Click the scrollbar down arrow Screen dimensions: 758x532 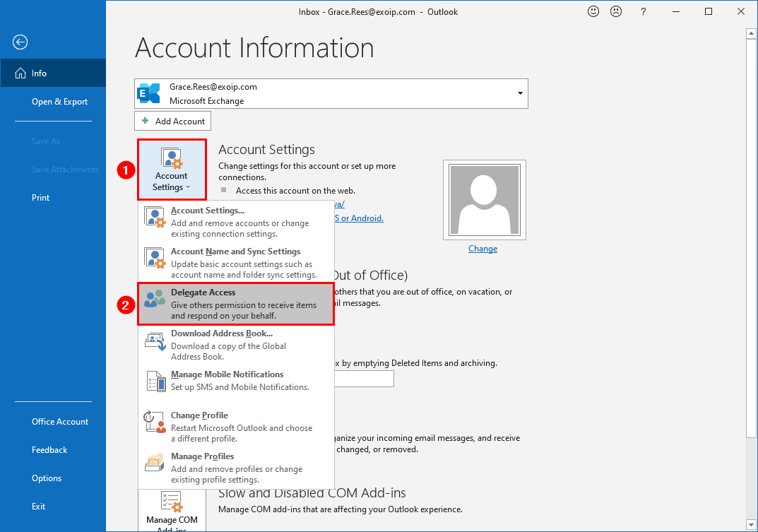pyautogui.click(x=751, y=524)
